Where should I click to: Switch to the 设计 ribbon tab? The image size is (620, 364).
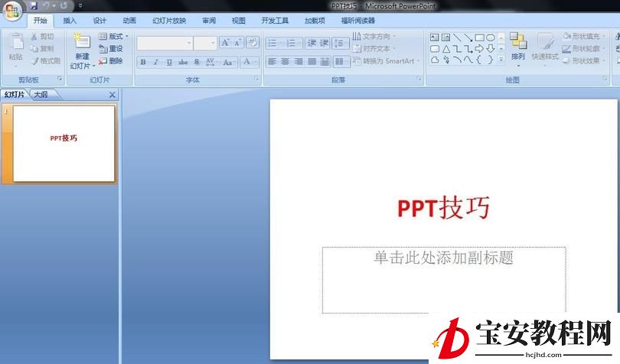point(100,21)
